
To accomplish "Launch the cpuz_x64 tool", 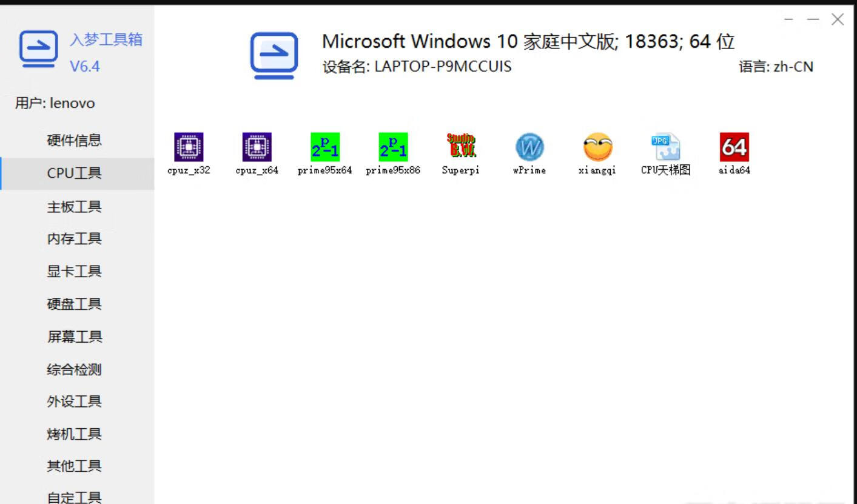I will click(257, 154).
